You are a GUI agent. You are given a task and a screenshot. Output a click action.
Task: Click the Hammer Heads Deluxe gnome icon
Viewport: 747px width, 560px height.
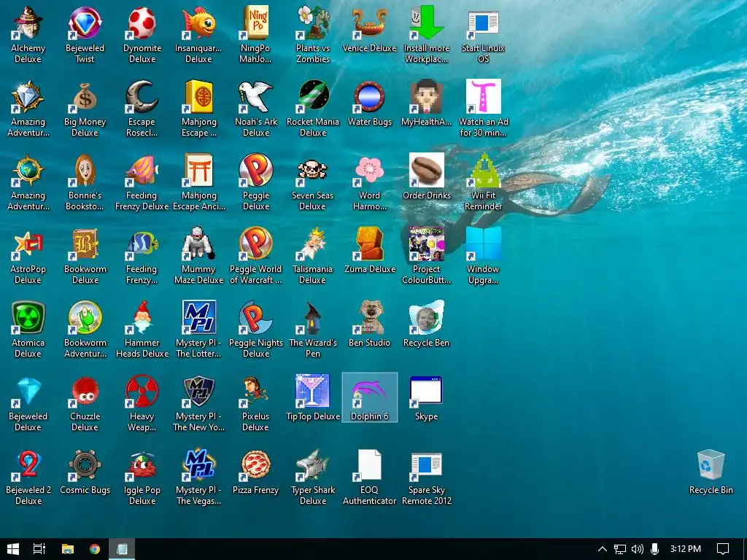click(142, 318)
